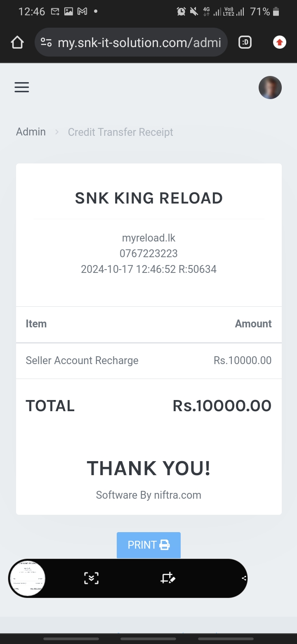Open site info icon in address bar

click(x=46, y=42)
